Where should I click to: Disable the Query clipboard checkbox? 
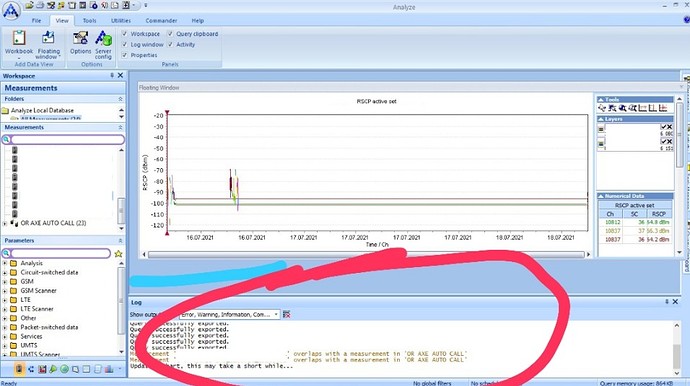170,33
